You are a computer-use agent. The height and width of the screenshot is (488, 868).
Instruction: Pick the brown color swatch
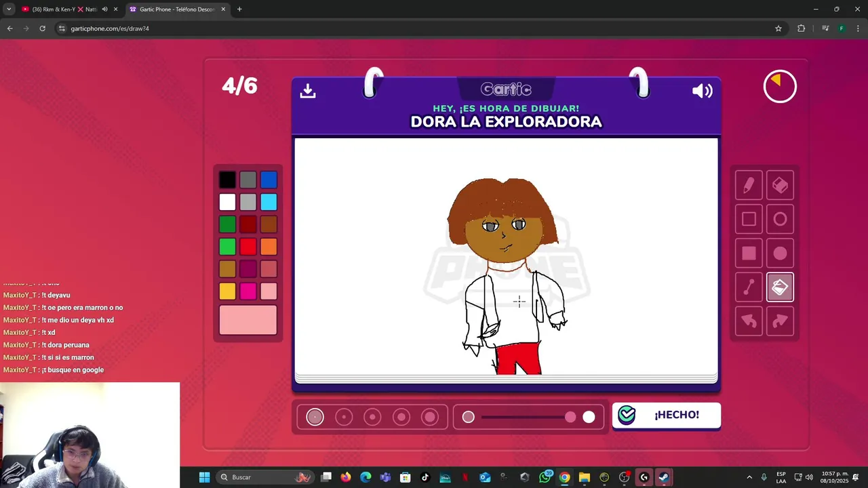click(x=269, y=224)
